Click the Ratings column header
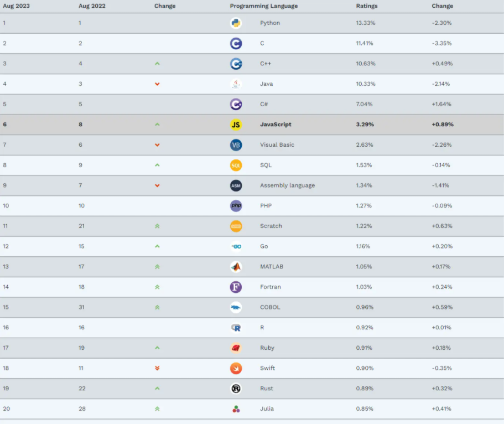Image resolution: width=504 pixels, height=424 pixels. pos(367,6)
